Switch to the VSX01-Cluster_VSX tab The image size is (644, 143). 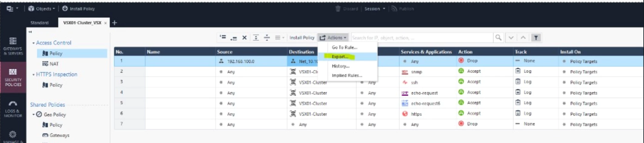click(x=82, y=23)
